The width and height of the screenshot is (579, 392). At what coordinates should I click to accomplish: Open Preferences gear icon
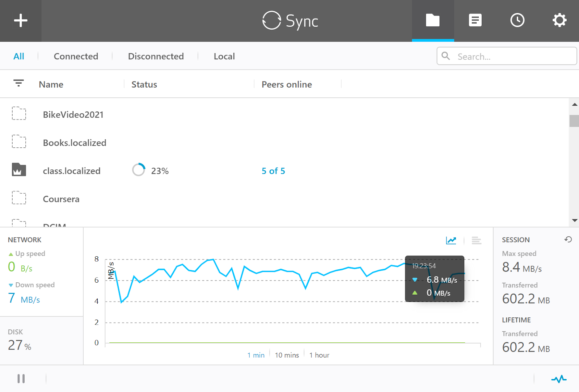[x=559, y=20]
